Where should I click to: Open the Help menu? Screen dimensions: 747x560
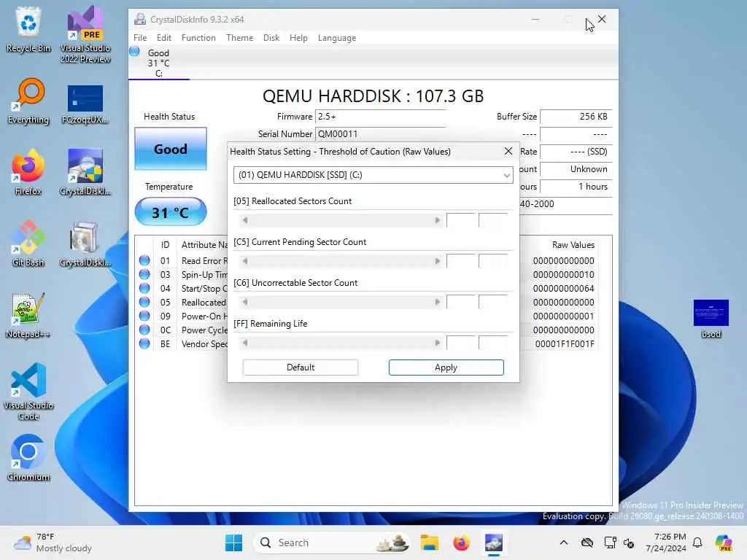[x=298, y=38]
